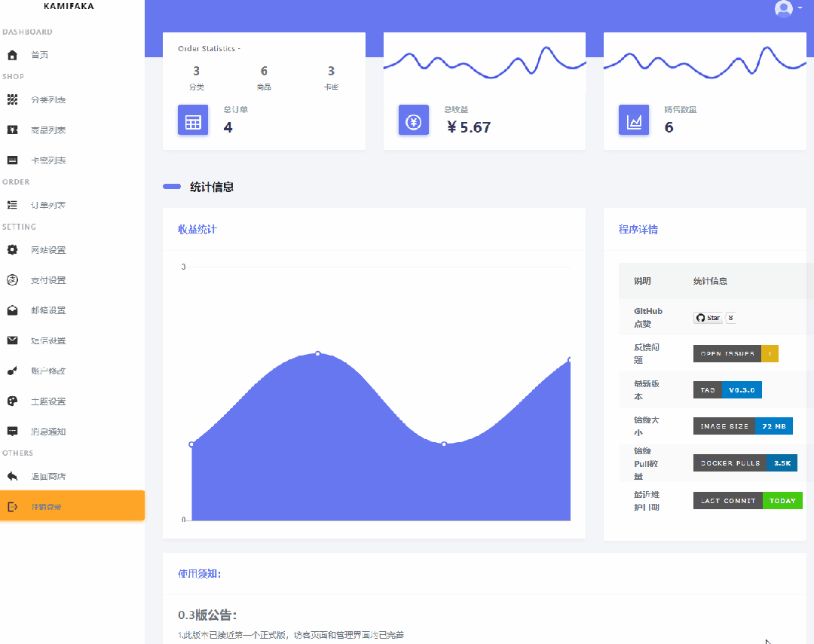Click the 销售数量 chart icon tile
Image resolution: width=814 pixels, height=644 pixels.
(x=634, y=120)
